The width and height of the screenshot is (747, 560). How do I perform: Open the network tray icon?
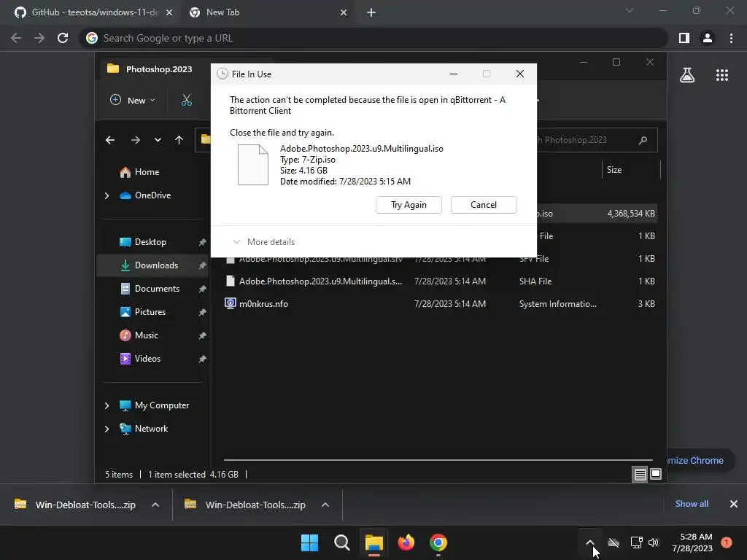pyautogui.click(x=636, y=542)
